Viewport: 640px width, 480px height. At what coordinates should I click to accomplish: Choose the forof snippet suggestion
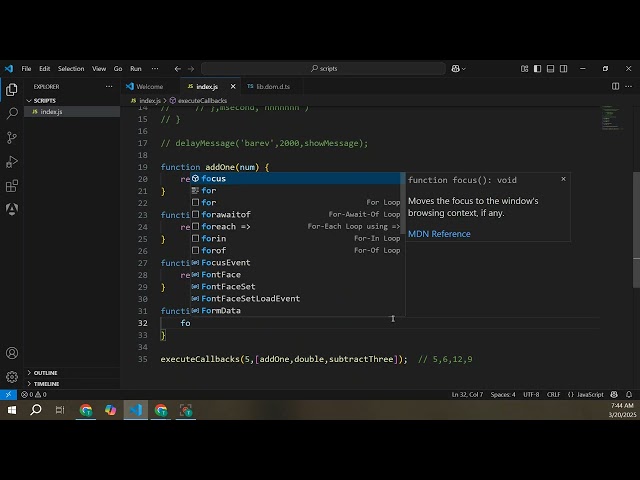296,250
